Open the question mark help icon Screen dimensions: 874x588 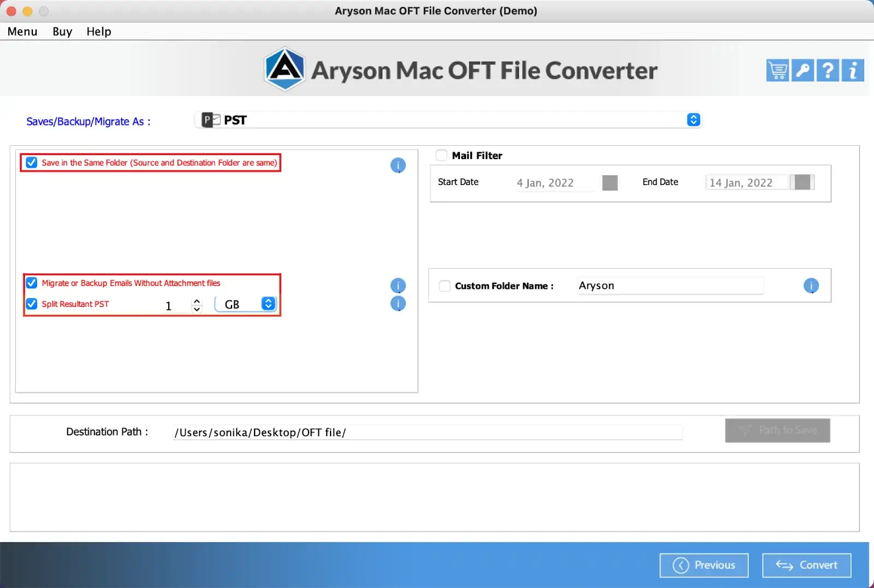828,70
